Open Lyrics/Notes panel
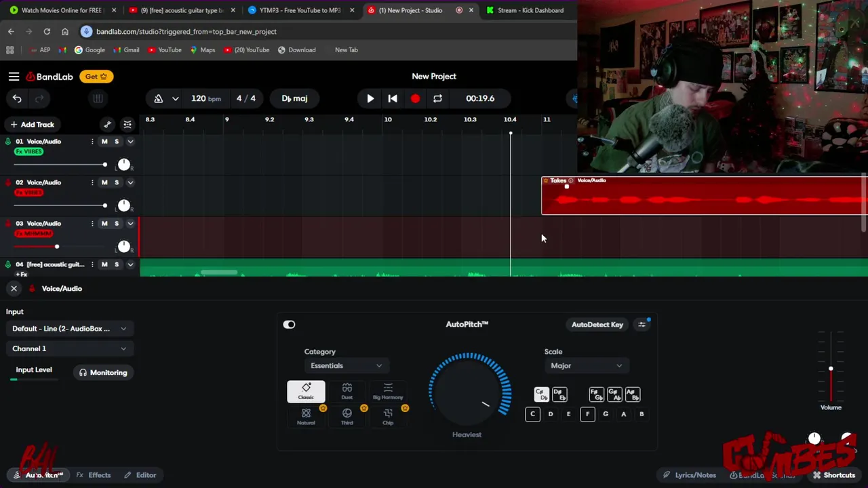868x488 pixels. coord(690,475)
